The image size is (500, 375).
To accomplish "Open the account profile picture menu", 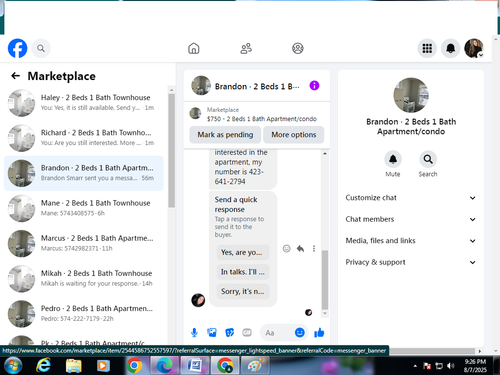I will click(474, 48).
